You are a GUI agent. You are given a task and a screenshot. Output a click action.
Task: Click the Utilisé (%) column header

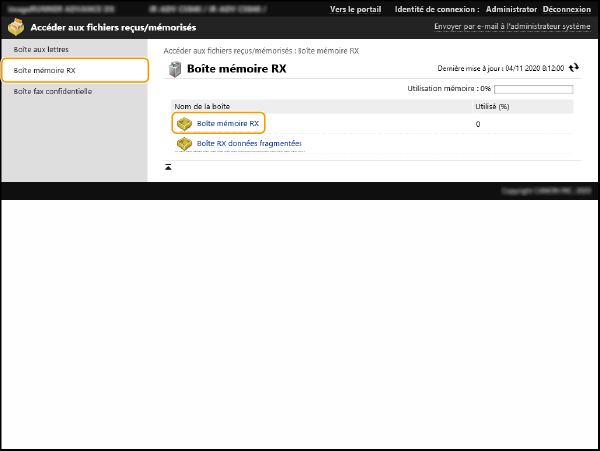click(492, 106)
